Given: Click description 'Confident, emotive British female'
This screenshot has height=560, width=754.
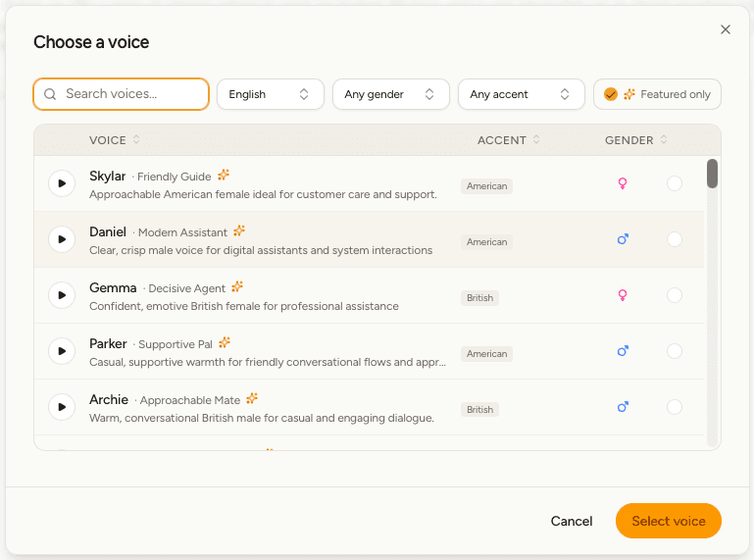Looking at the screenshot, I should [x=244, y=306].
